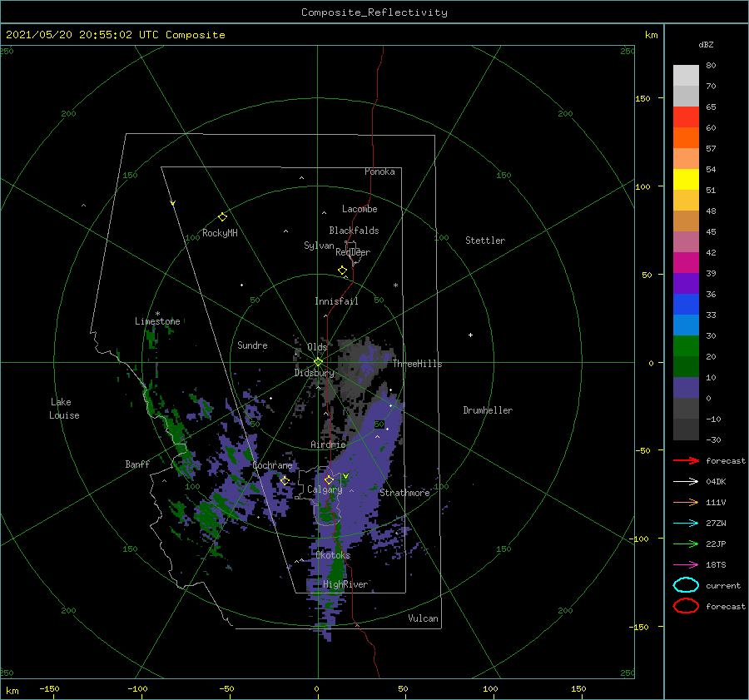Click the Sundre label
Screen dimensions: 749x700
point(252,345)
